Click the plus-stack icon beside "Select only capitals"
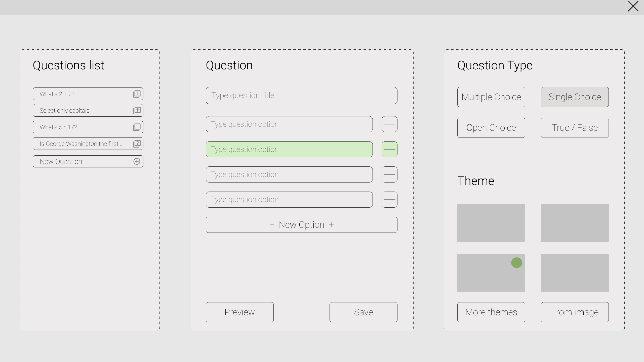The height and width of the screenshot is (362, 644). (x=137, y=110)
